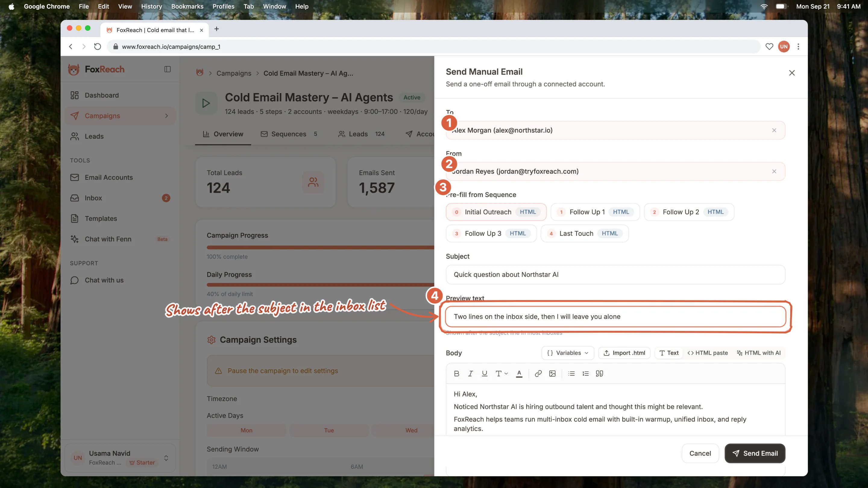Viewport: 868px width, 488px height.
Task: Insert a link in the email body
Action: pyautogui.click(x=538, y=374)
